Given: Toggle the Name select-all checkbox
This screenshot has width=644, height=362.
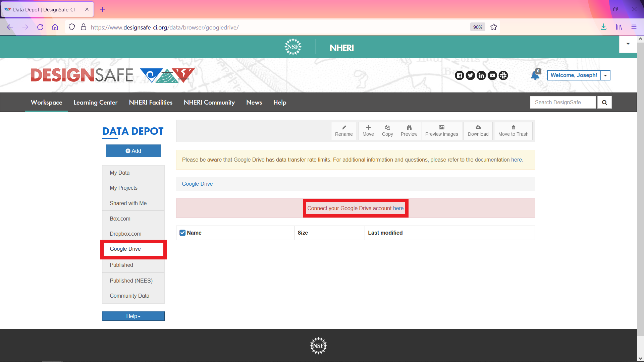Looking at the screenshot, I should (x=182, y=233).
